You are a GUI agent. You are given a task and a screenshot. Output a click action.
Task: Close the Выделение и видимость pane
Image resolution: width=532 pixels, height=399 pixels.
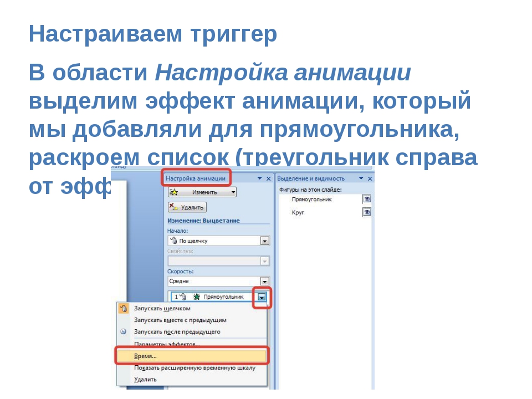tap(370, 178)
